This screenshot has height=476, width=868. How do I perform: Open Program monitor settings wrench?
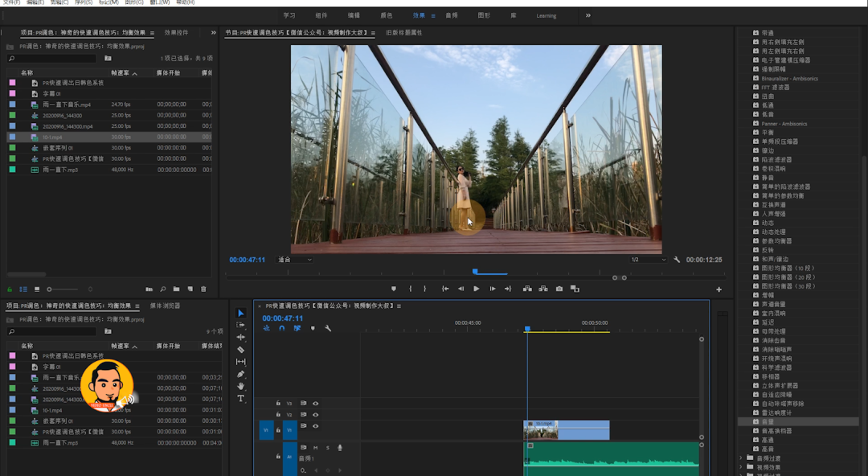pos(677,260)
